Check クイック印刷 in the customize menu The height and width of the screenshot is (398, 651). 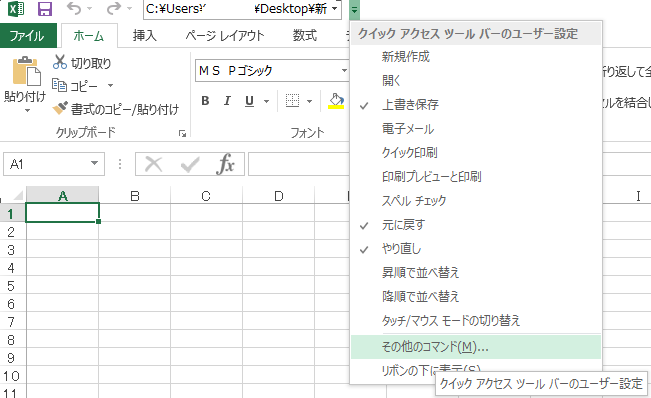[x=476, y=153]
